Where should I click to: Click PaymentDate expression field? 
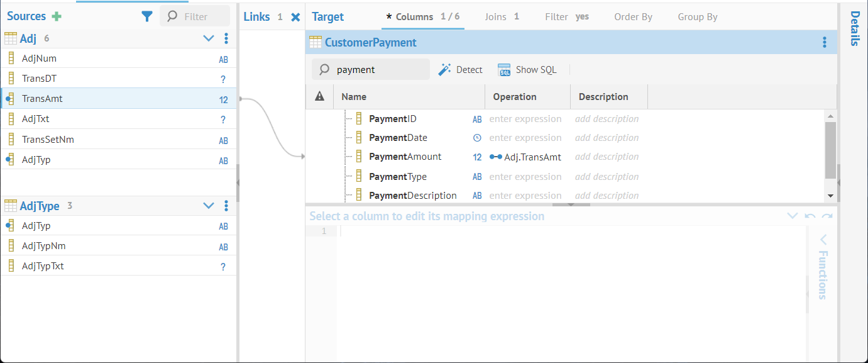[525, 138]
